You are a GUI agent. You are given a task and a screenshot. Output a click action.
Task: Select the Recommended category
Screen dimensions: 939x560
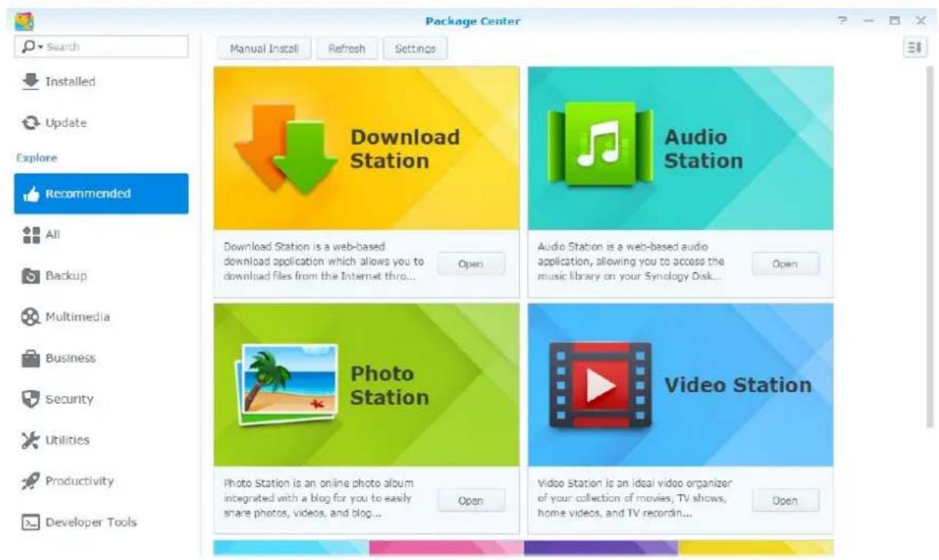pyautogui.click(x=101, y=193)
